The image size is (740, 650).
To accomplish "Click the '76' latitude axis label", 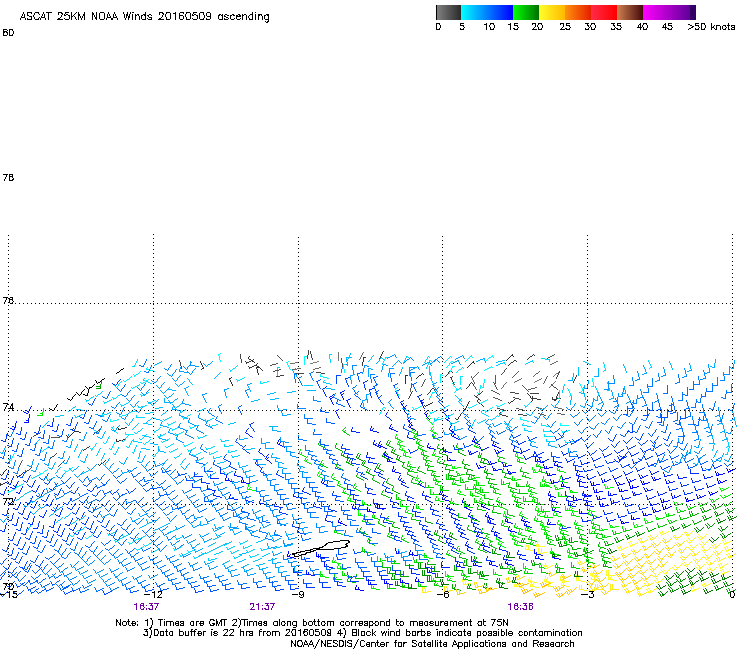I will (8, 300).
